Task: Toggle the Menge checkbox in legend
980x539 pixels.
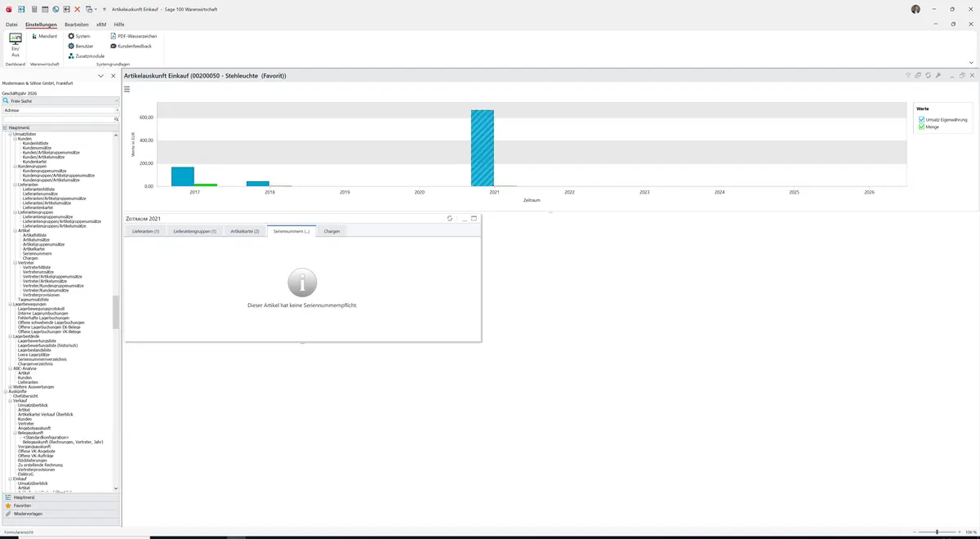Action: pos(922,127)
